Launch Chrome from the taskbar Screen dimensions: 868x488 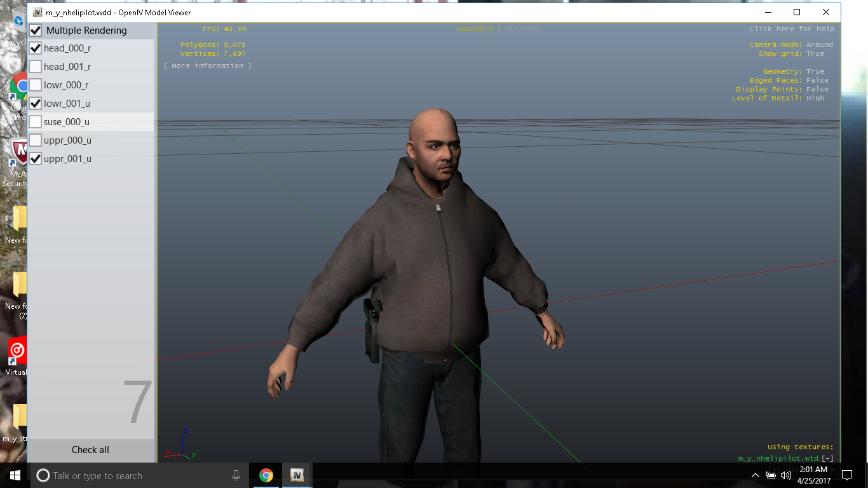266,475
